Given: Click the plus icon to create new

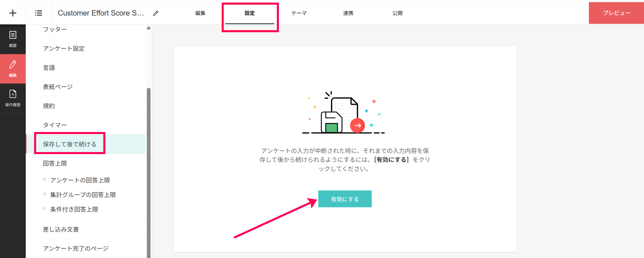Looking at the screenshot, I should tap(13, 13).
